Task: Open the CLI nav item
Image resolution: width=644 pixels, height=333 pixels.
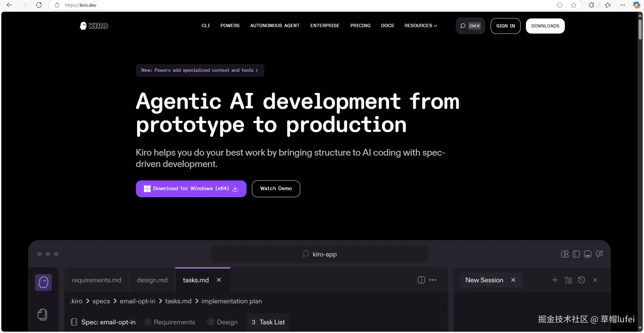Action: [x=206, y=26]
